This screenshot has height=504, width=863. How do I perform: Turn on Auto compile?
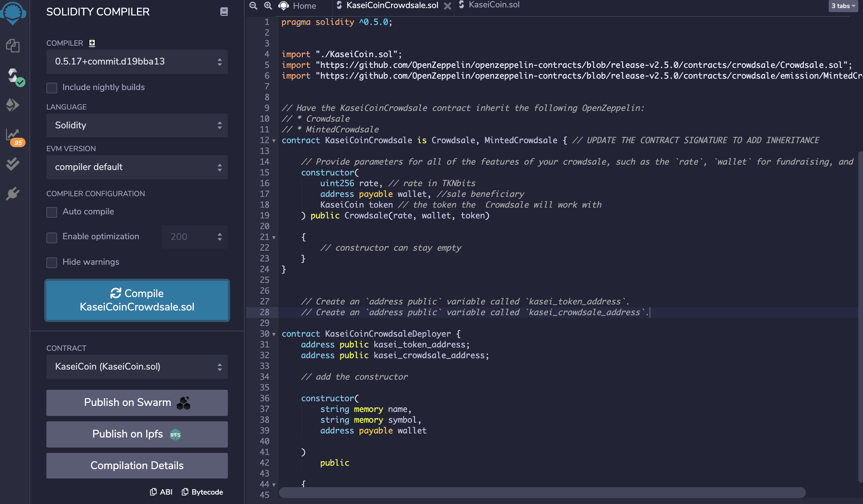point(51,212)
